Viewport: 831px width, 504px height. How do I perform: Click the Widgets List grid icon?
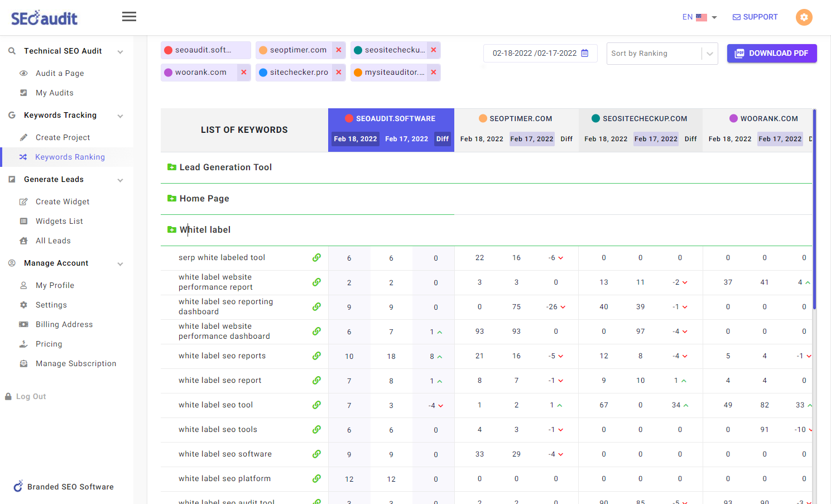click(23, 221)
